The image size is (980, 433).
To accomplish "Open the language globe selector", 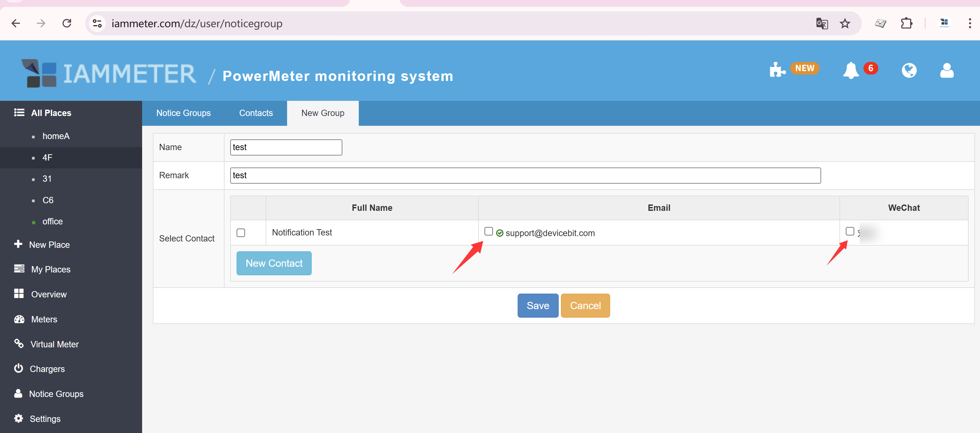I will (909, 70).
